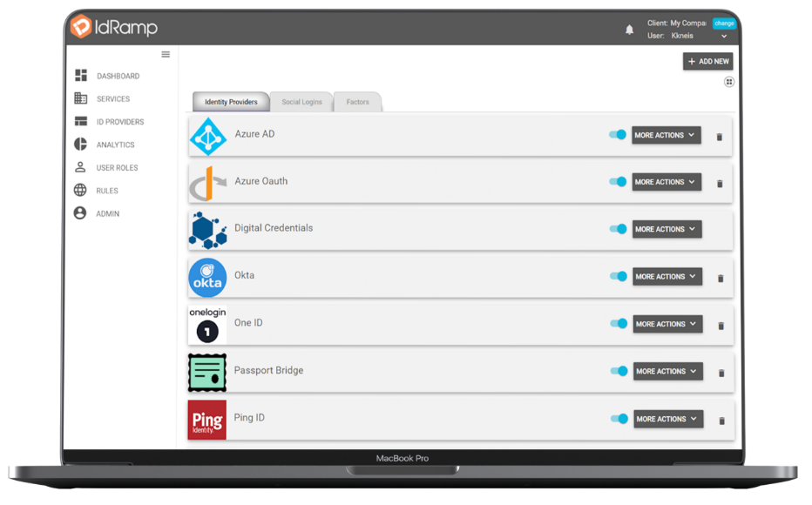Image resolution: width=812 pixels, height=505 pixels.
Task: Open User Roles menu item
Action: [x=117, y=168]
